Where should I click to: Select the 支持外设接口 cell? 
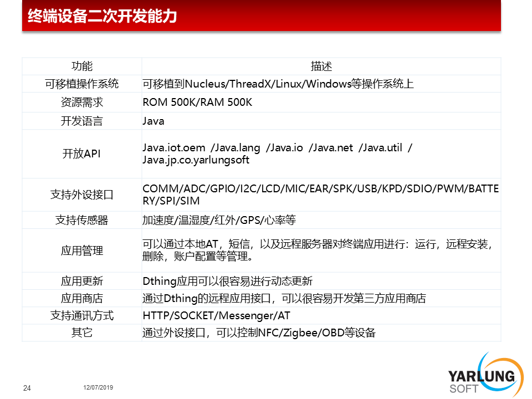(82, 195)
